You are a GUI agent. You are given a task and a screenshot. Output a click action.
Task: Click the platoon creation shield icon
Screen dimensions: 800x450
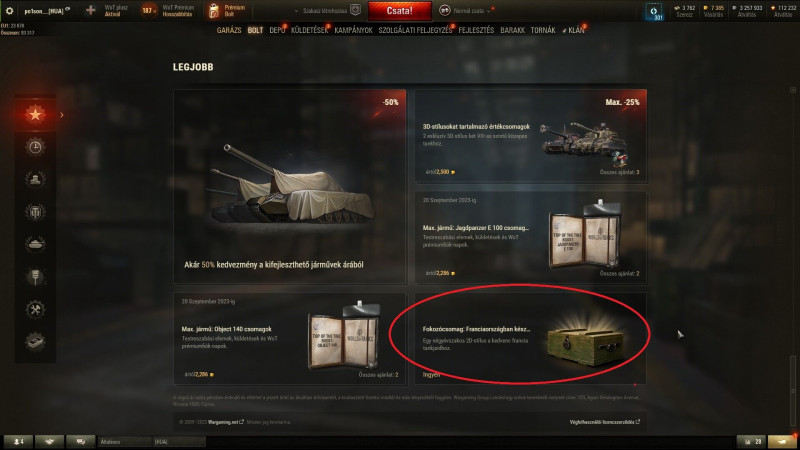coord(356,10)
